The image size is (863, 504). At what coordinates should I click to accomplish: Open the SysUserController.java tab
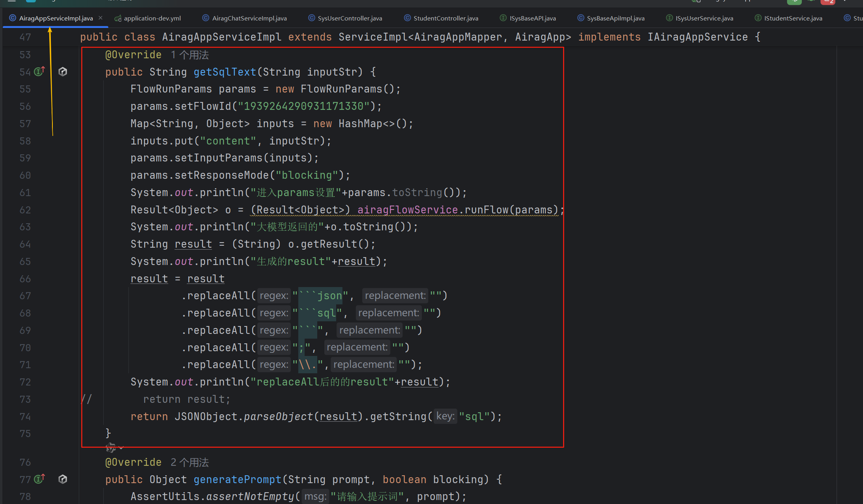tap(345, 18)
